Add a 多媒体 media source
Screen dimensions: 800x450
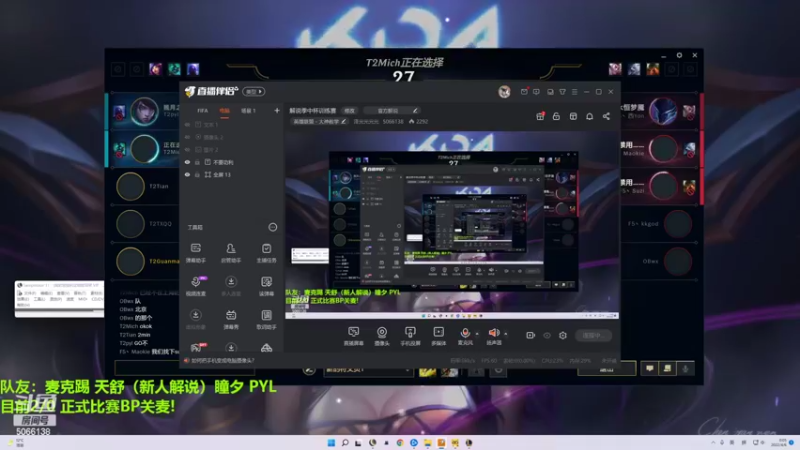[438, 336]
